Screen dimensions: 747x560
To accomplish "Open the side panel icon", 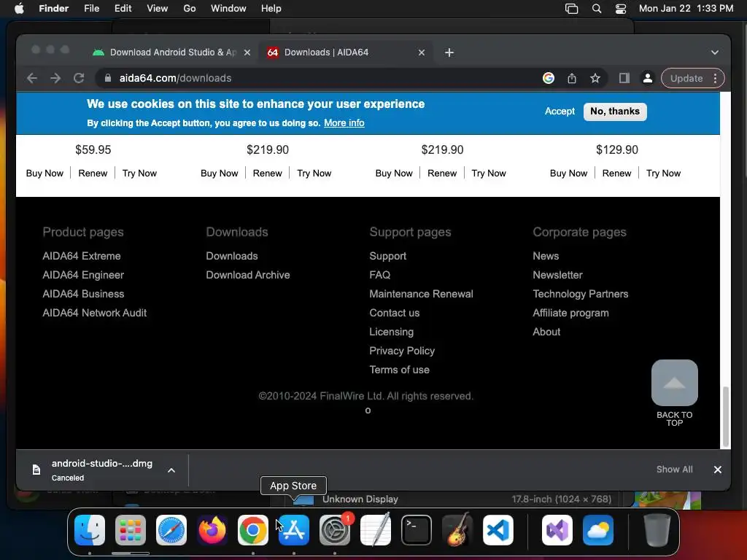I will pos(624,78).
